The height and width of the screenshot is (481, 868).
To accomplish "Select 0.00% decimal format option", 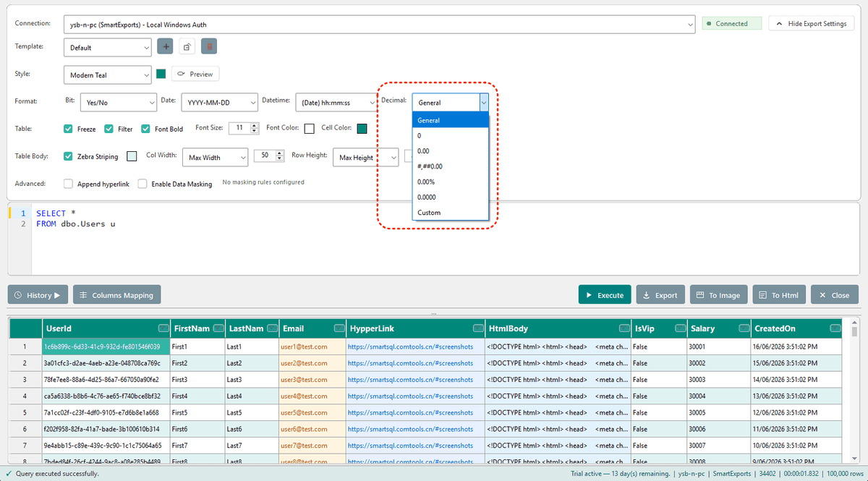I will (451, 182).
